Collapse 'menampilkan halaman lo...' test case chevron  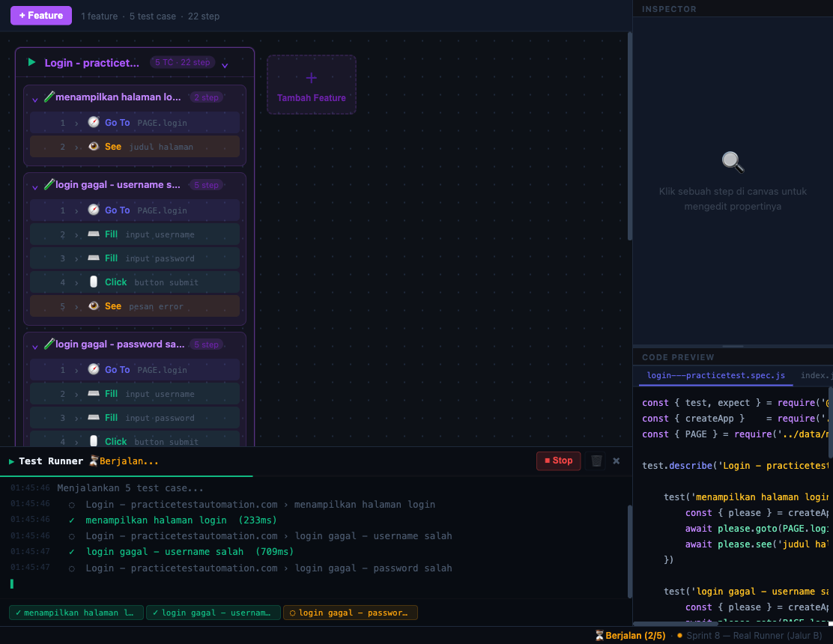(x=35, y=100)
